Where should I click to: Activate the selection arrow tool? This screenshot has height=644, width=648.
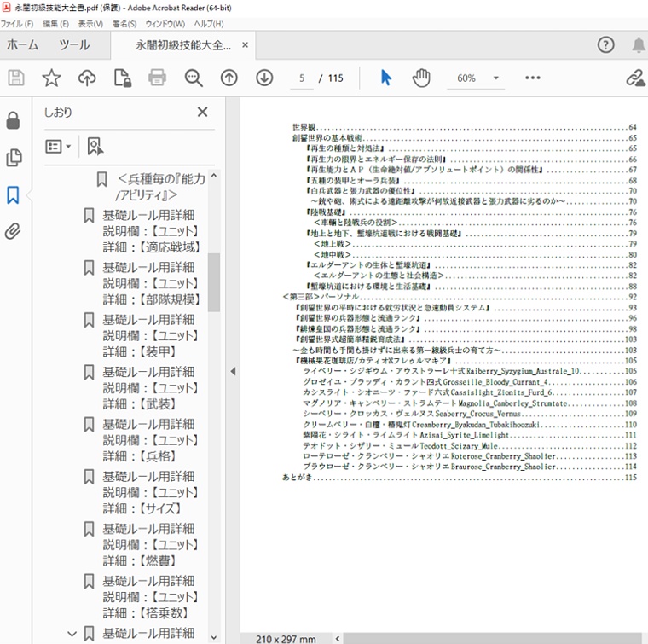click(x=386, y=78)
